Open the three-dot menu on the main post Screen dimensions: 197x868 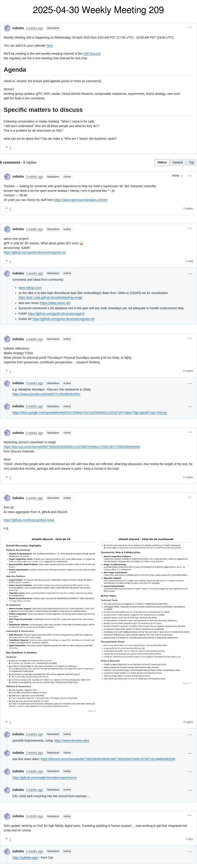coord(190,28)
